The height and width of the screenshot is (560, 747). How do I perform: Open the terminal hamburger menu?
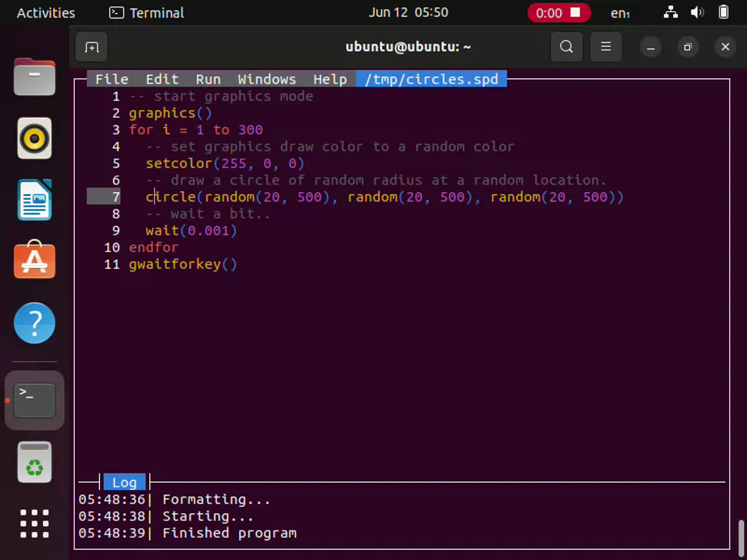[605, 47]
